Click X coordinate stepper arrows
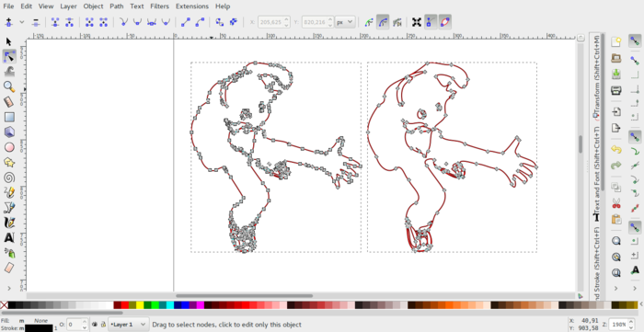 [x=287, y=22]
